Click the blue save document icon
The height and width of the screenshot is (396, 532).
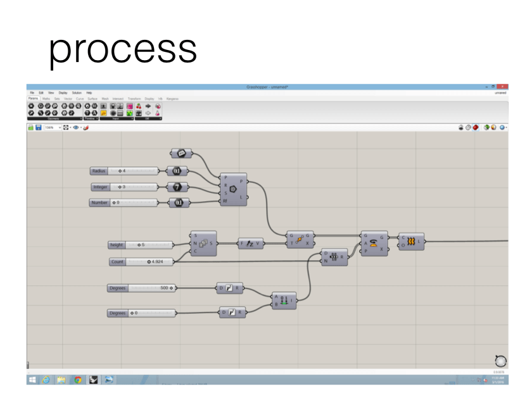pyautogui.click(x=38, y=127)
